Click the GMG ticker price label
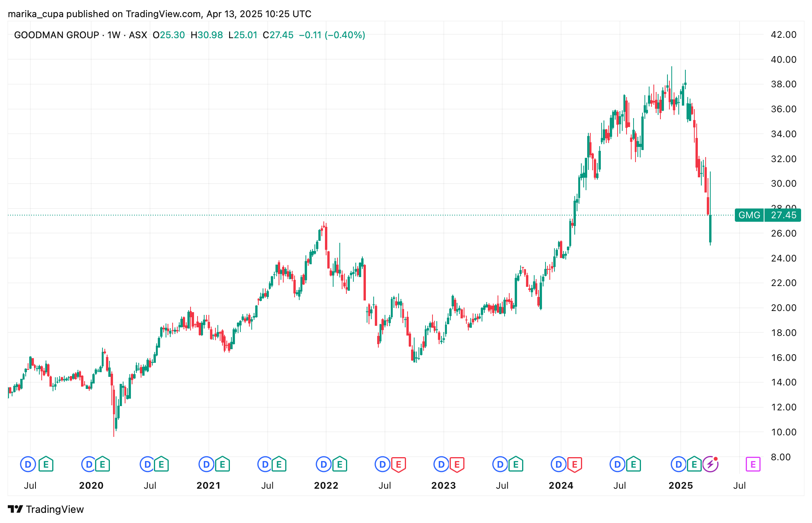The height and width of the screenshot is (523, 812). pos(749,215)
